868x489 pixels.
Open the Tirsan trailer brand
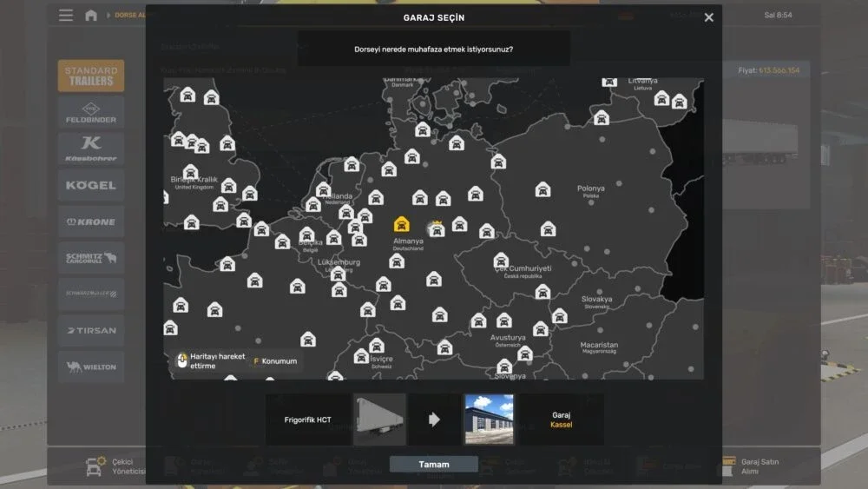point(91,331)
